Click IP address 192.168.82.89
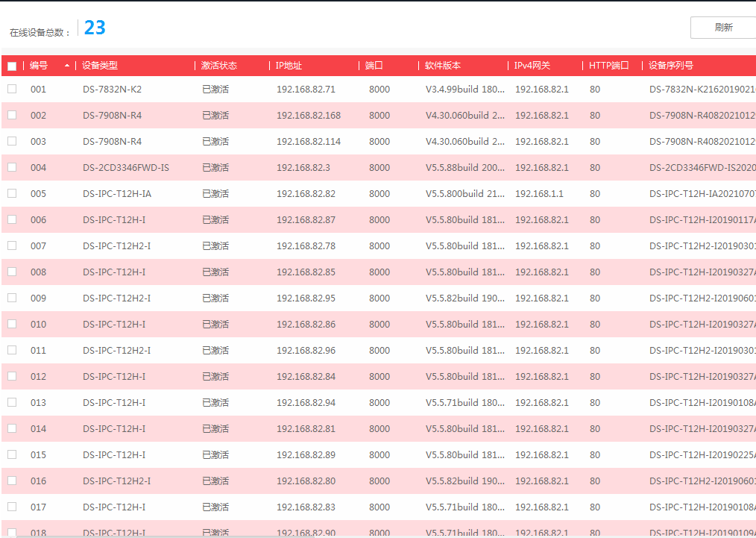Image resolution: width=756 pixels, height=538 pixels. click(306, 454)
